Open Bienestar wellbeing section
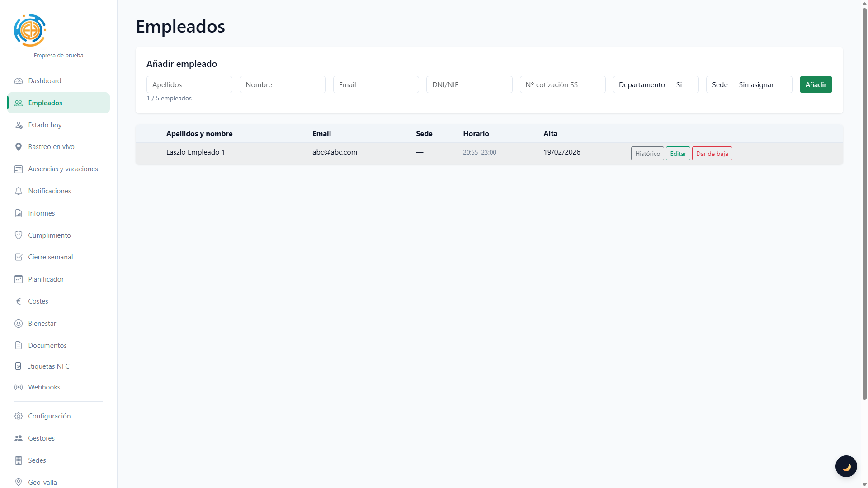The width and height of the screenshot is (868, 488). [41, 323]
